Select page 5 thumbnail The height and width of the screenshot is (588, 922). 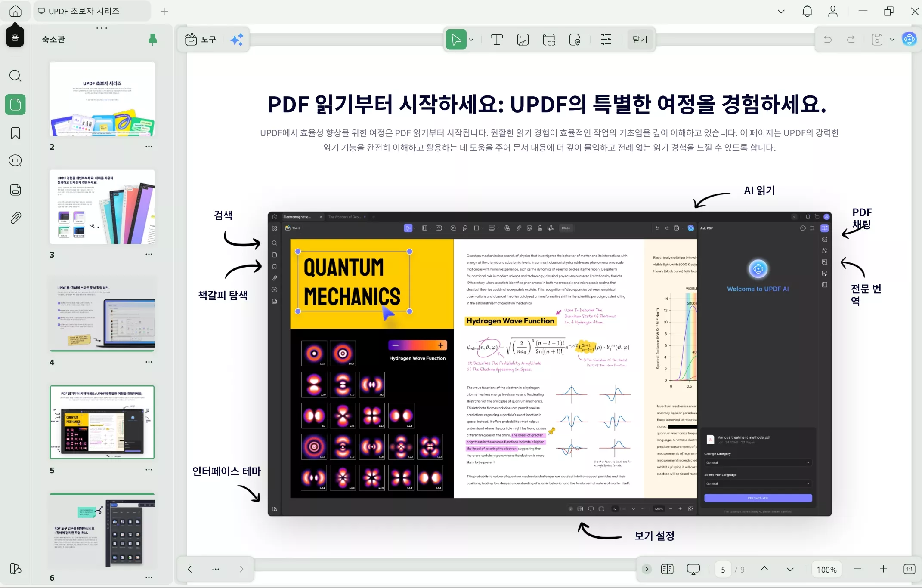tap(102, 422)
